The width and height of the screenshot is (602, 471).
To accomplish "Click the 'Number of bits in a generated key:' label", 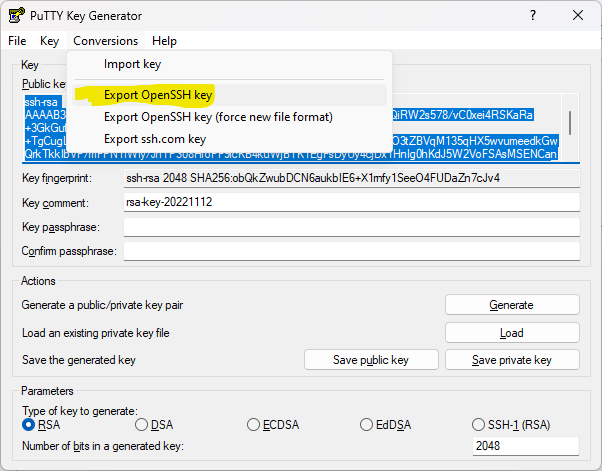I will 103,446.
